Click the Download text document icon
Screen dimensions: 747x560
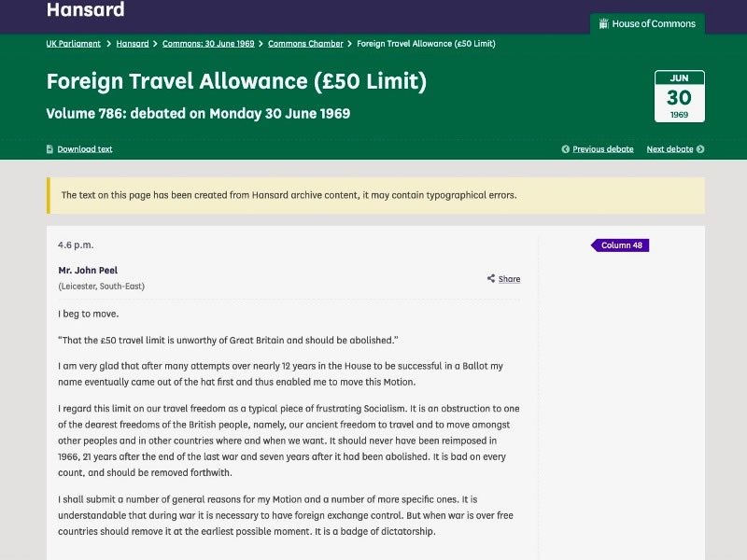(50, 149)
